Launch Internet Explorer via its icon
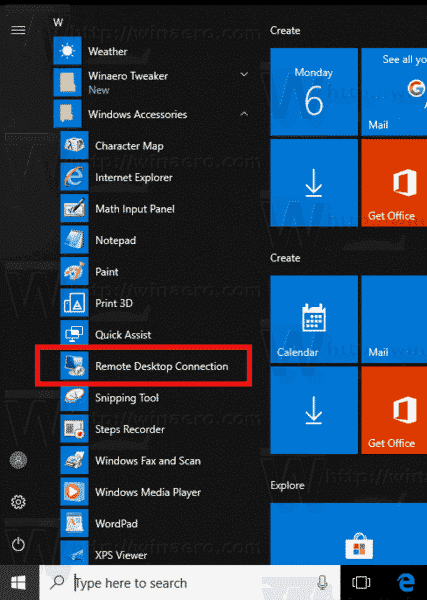 pos(74,176)
